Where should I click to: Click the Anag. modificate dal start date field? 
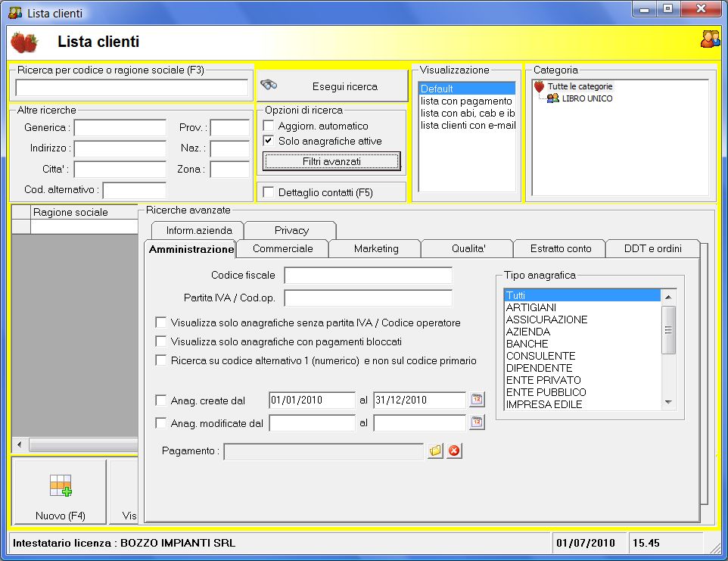[x=312, y=422]
